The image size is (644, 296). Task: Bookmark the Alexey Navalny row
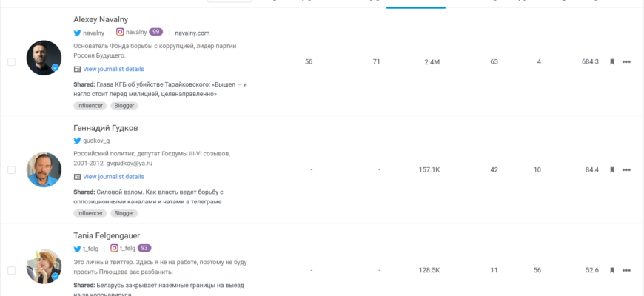point(612,61)
